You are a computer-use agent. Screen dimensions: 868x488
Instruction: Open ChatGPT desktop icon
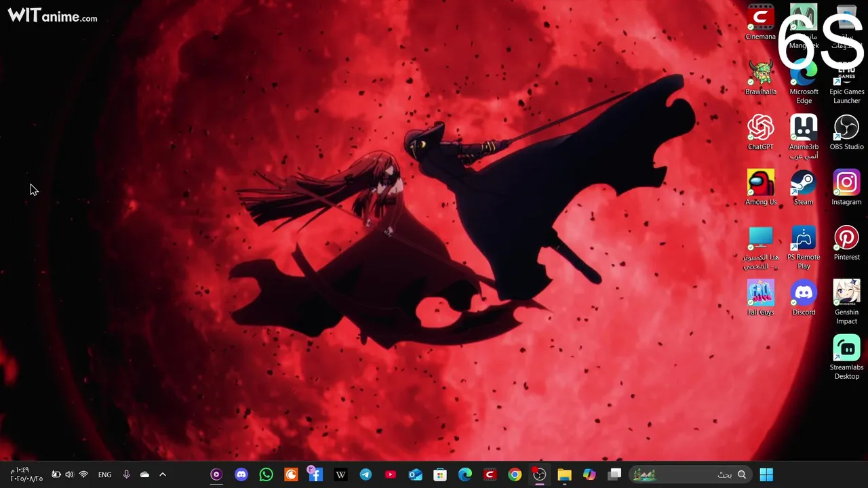point(761,132)
